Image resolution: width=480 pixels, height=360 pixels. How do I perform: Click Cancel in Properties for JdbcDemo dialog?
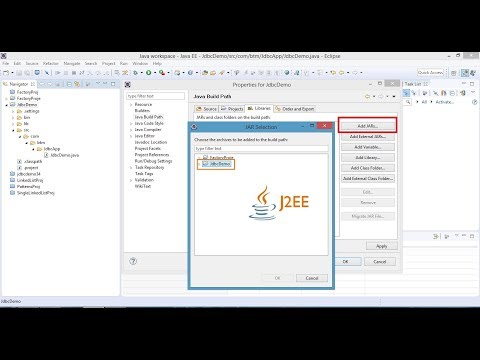380,262
